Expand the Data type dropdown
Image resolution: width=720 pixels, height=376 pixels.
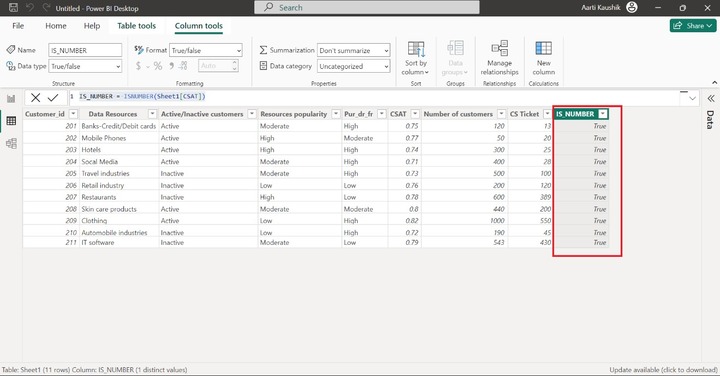click(x=85, y=66)
